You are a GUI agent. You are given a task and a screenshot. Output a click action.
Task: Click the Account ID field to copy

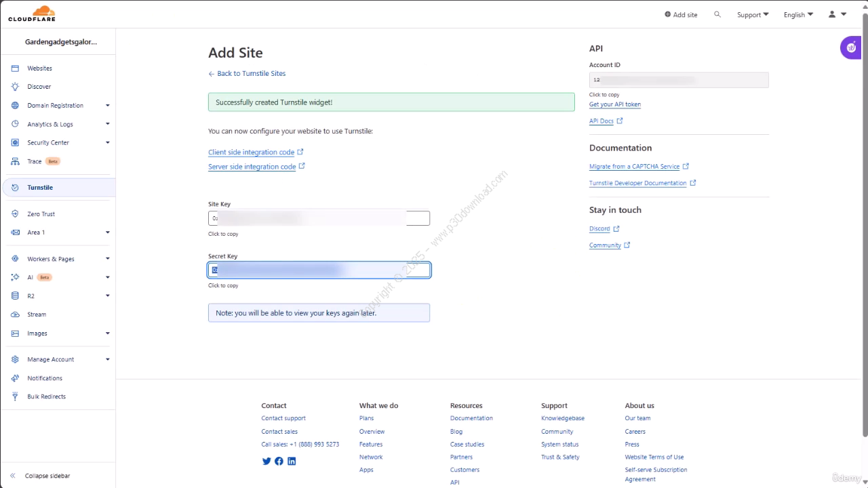click(x=679, y=80)
